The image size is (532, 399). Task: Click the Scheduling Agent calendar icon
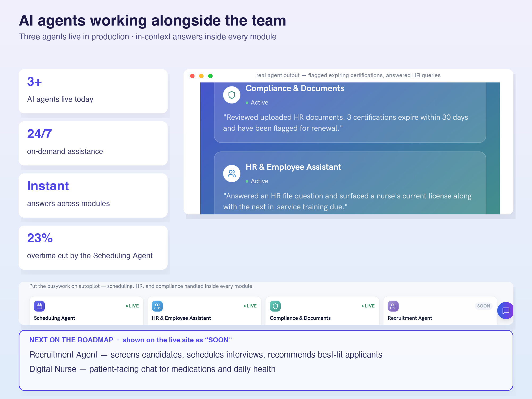tap(39, 306)
